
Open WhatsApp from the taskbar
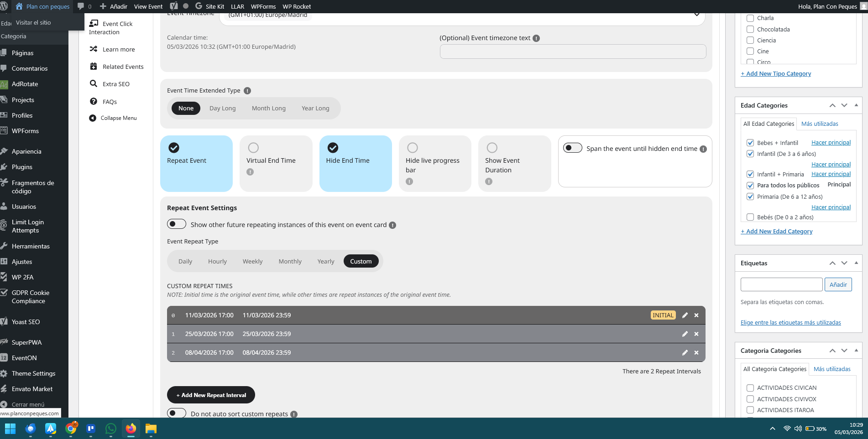point(110,429)
